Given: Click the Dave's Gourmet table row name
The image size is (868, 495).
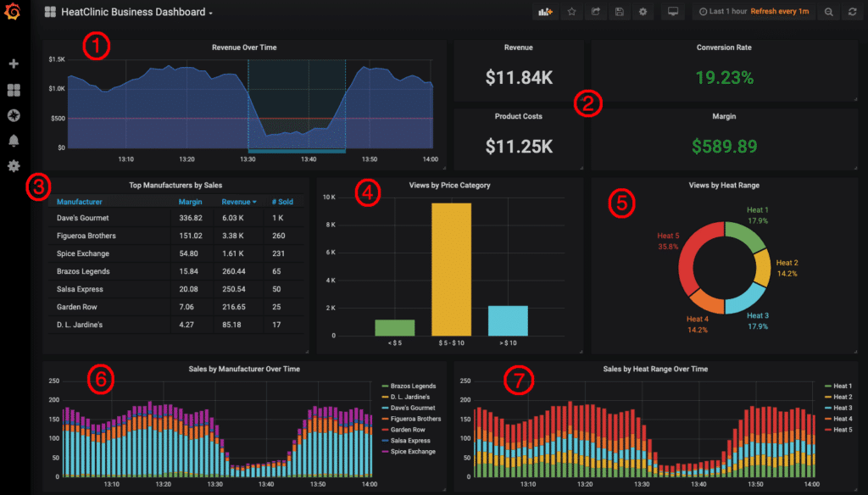Looking at the screenshot, I should pyautogui.click(x=82, y=218).
